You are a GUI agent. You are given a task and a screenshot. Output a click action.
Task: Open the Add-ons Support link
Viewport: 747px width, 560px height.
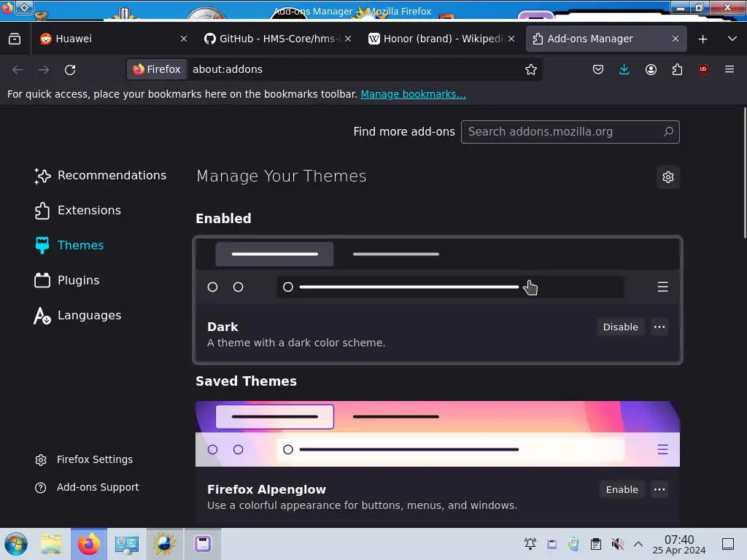tap(87, 488)
